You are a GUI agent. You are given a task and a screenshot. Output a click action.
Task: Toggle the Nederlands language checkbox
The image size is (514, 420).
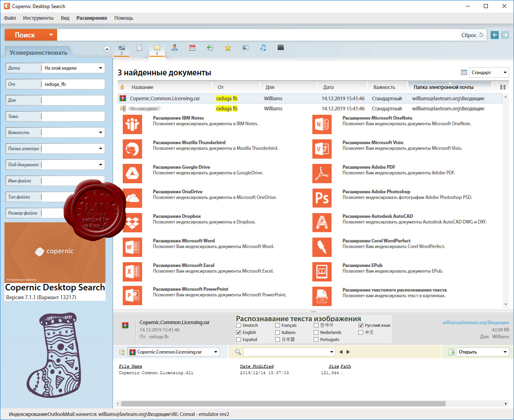pos(316,333)
